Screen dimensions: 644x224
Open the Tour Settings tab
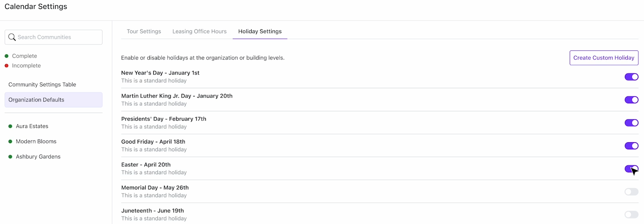coord(144,31)
